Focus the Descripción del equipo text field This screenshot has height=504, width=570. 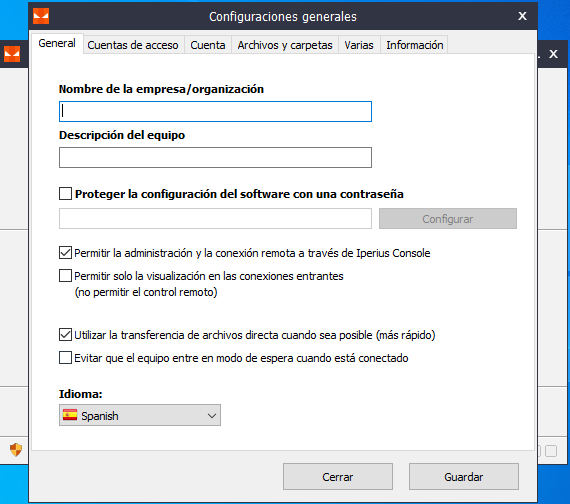[215, 157]
